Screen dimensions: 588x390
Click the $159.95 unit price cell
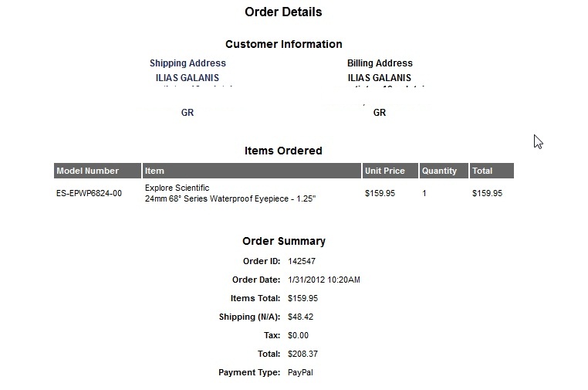click(380, 193)
